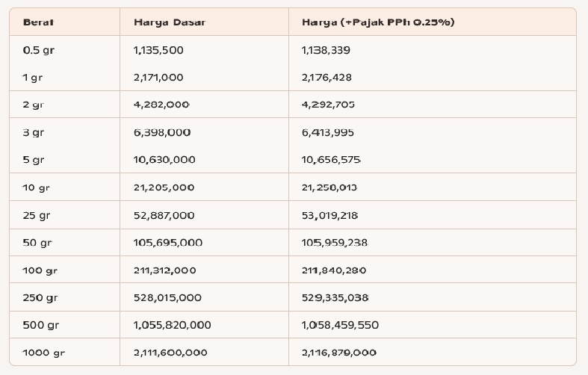
Task: Click the taxed price 6,413,995
Action: click(x=328, y=133)
